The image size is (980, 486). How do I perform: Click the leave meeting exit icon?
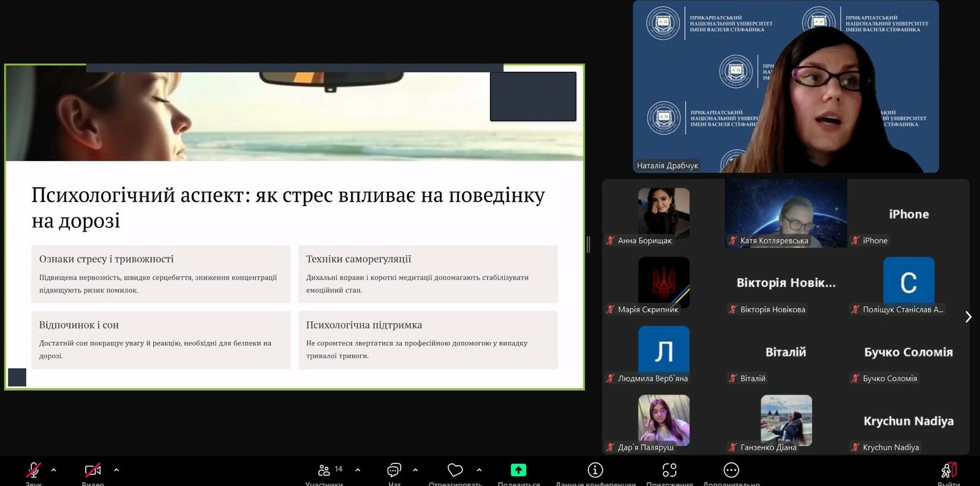pos(948,470)
